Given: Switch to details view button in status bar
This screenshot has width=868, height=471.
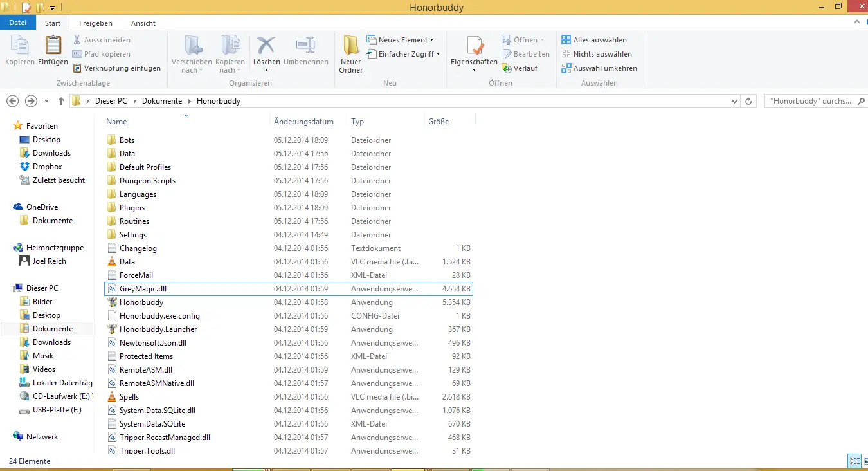Looking at the screenshot, I should (854, 461).
